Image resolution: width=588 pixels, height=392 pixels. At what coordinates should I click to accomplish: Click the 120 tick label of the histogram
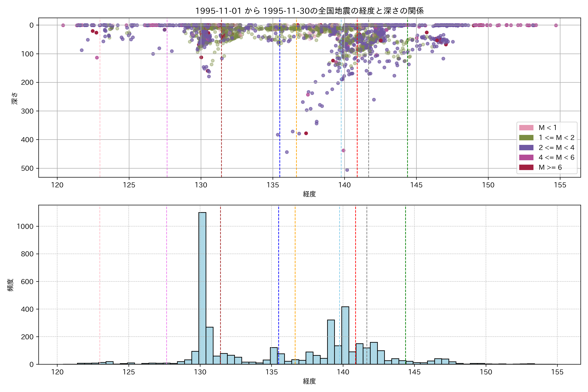[57, 372]
